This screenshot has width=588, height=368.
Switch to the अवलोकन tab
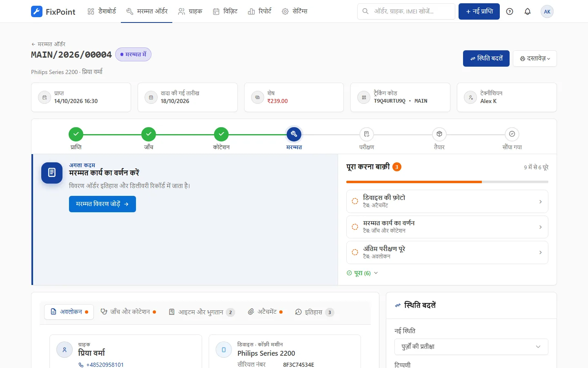tap(69, 312)
